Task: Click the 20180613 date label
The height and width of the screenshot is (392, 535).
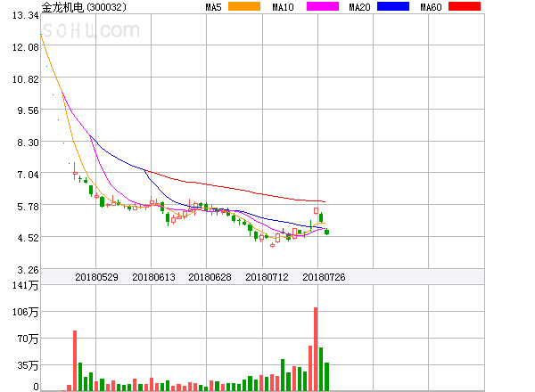Action: [x=153, y=277]
